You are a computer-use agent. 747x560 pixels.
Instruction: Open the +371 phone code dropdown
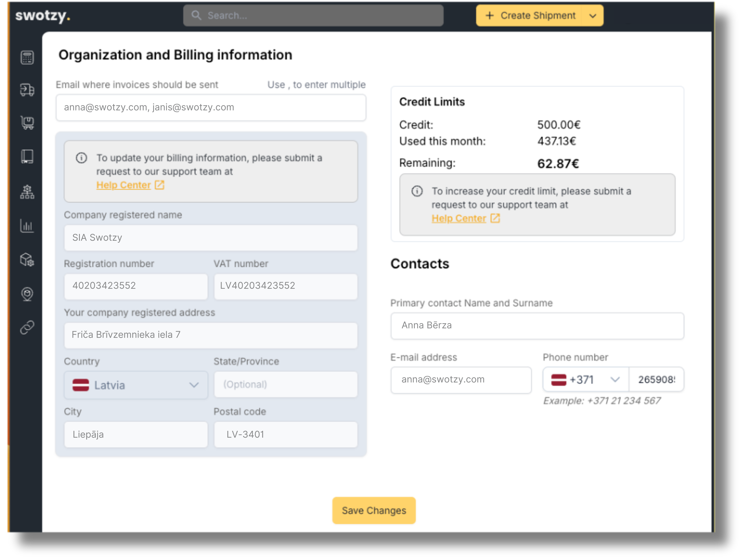coord(586,380)
